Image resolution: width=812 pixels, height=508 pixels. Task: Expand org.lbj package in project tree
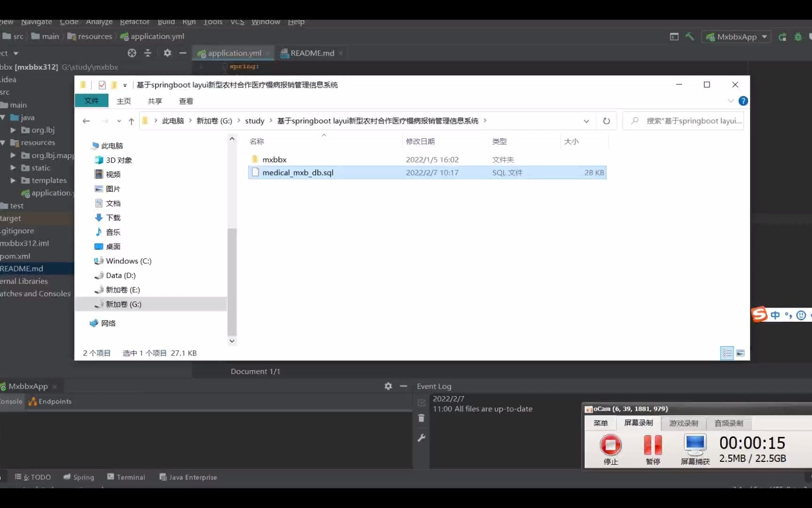13,130
